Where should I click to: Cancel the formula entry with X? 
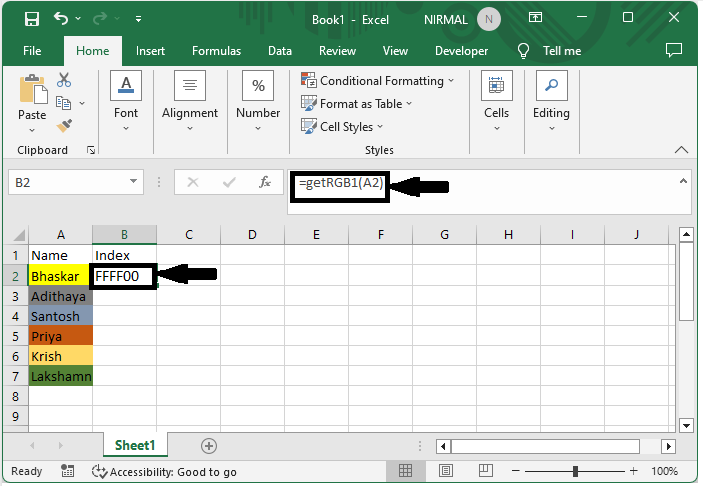click(x=193, y=182)
